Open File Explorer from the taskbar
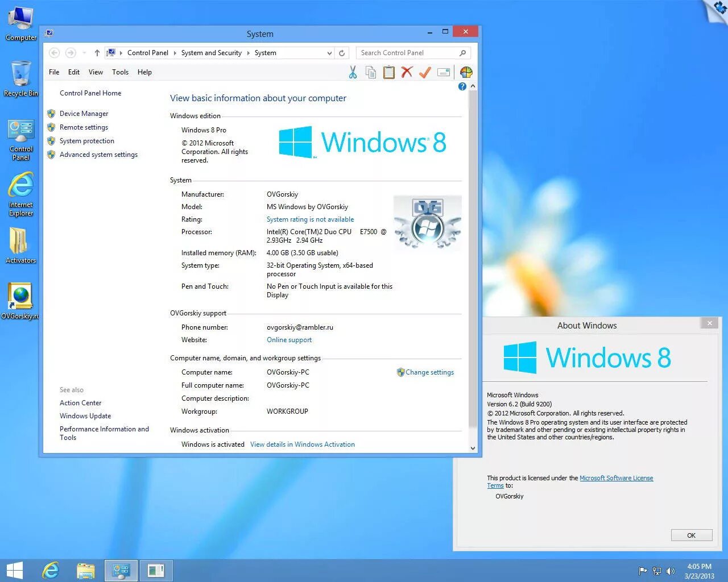 coord(85,571)
